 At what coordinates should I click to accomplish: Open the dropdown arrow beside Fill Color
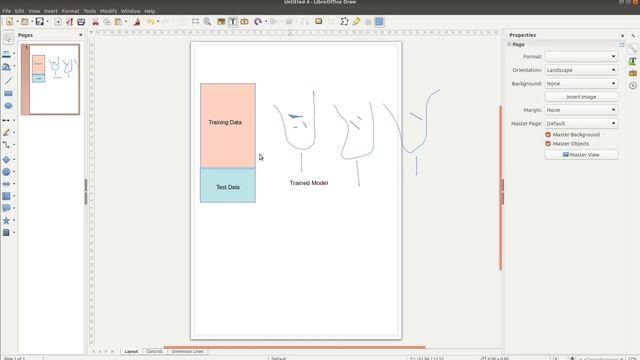coord(14,67)
